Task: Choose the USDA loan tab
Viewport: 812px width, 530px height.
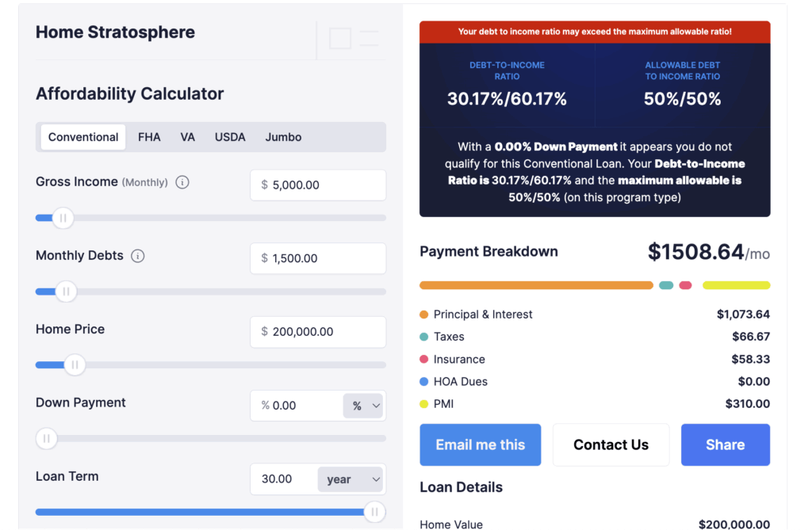Action: (x=230, y=137)
